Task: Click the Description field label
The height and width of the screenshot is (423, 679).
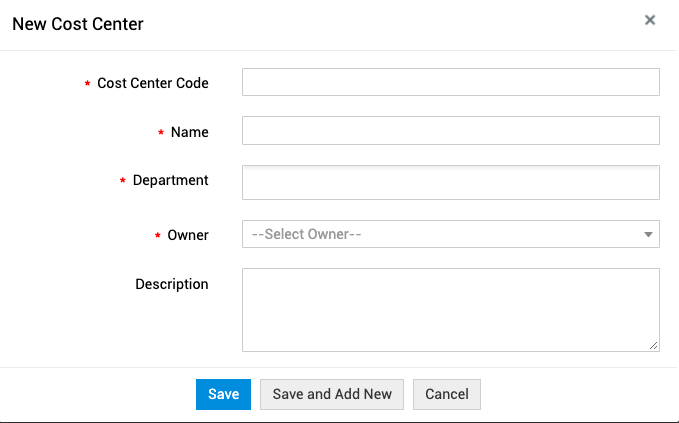Action: coord(172,285)
